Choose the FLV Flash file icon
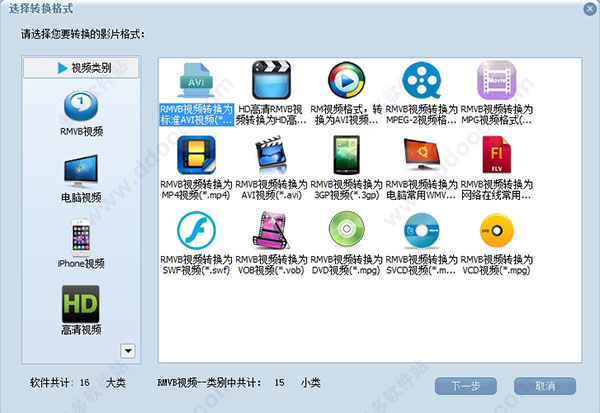Screen dimensions: 600x413 click(x=497, y=155)
